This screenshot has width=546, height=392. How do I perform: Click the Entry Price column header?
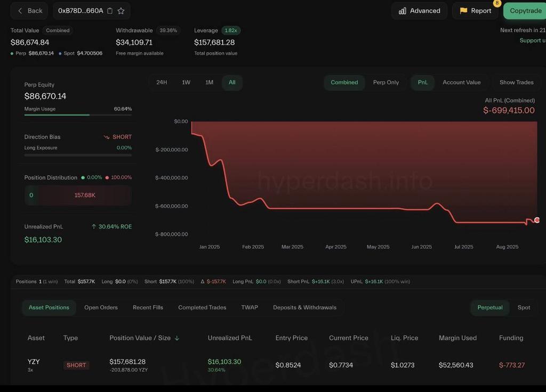292,338
